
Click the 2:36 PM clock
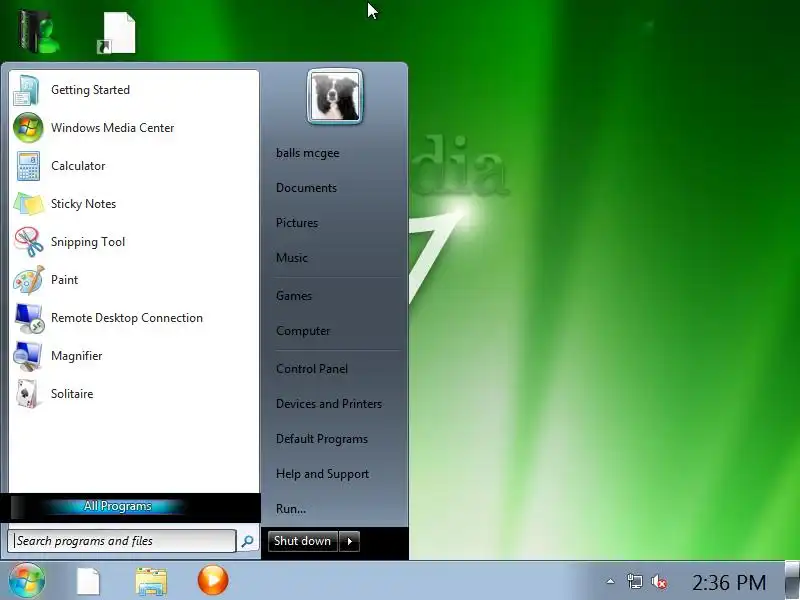coord(729,582)
